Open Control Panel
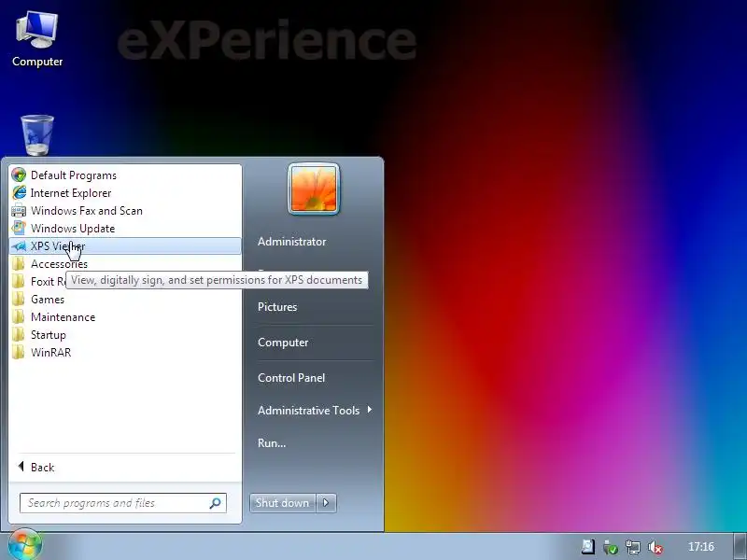The image size is (747, 560). point(291,378)
